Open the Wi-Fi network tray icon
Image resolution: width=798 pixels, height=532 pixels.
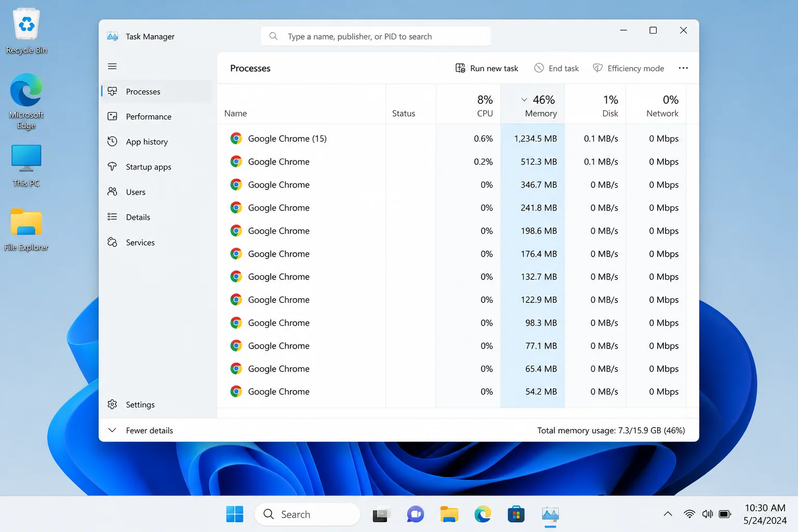tap(689, 514)
